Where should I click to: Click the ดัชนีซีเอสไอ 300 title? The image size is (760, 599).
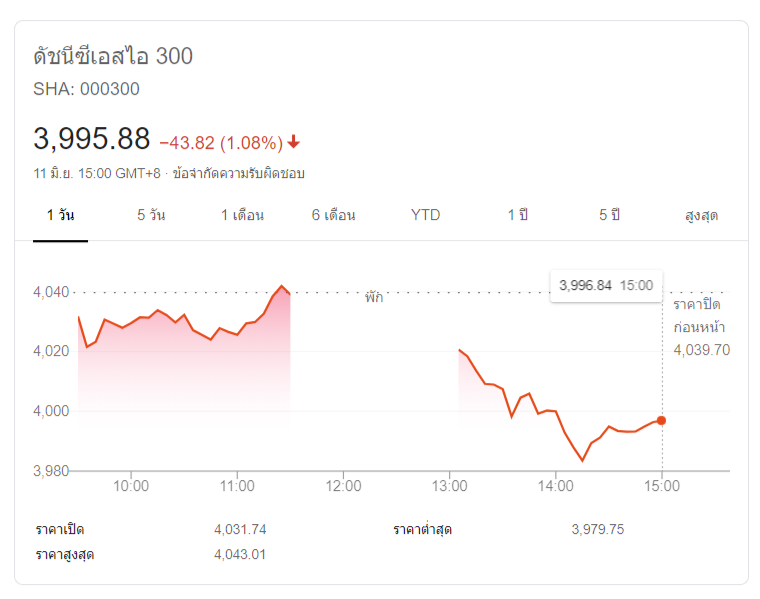pyautogui.click(x=113, y=56)
